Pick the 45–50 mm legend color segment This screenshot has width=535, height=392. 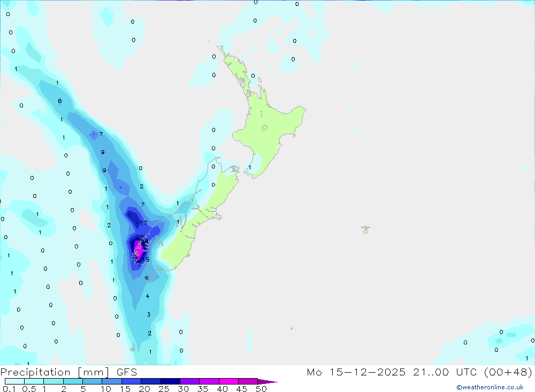(x=248, y=381)
